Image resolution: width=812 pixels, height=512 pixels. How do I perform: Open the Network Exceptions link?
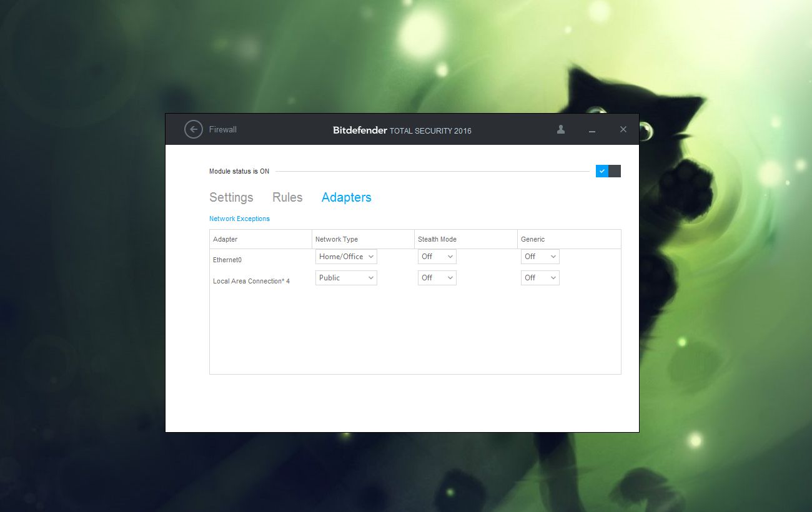point(239,219)
